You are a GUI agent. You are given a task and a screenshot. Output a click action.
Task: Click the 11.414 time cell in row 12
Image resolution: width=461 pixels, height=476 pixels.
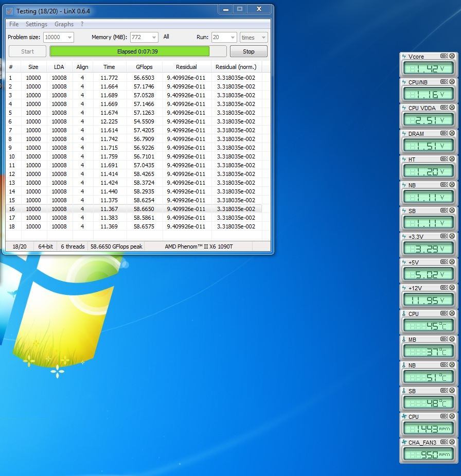(109, 174)
